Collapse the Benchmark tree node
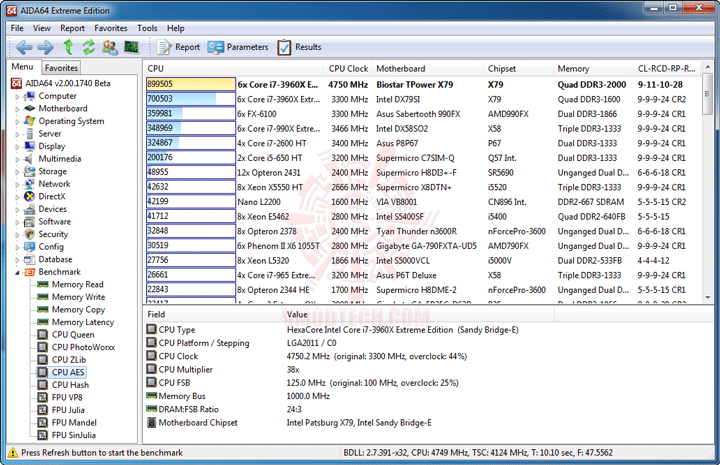 (x=17, y=272)
